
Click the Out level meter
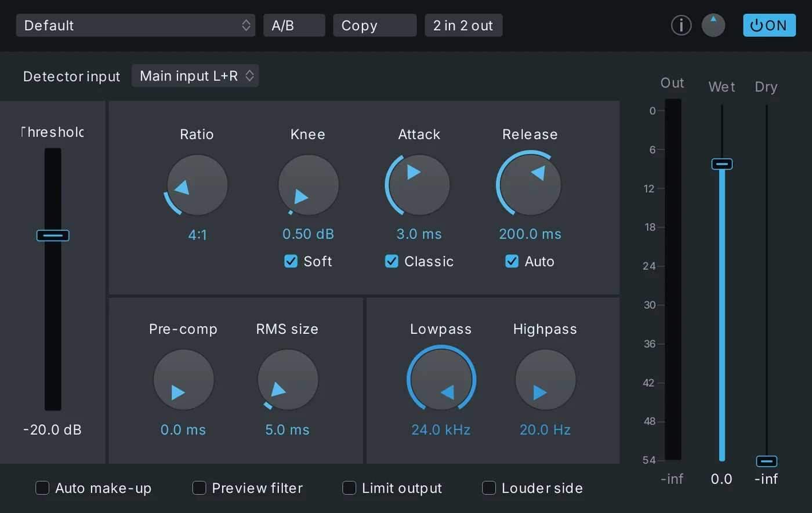[x=673, y=279]
